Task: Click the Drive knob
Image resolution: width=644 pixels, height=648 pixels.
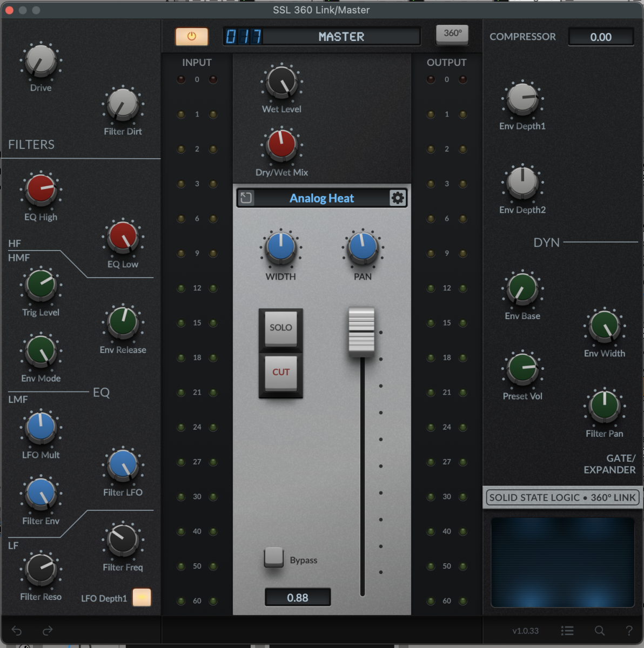Action: click(x=41, y=62)
